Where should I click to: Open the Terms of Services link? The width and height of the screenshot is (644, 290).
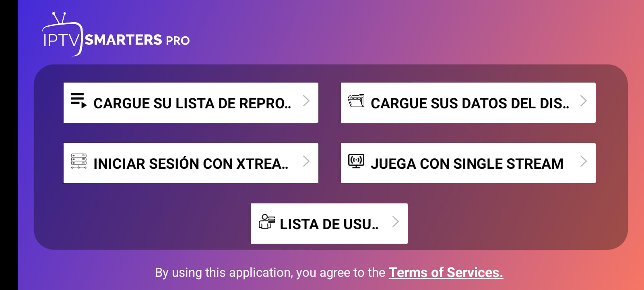pyautogui.click(x=446, y=273)
